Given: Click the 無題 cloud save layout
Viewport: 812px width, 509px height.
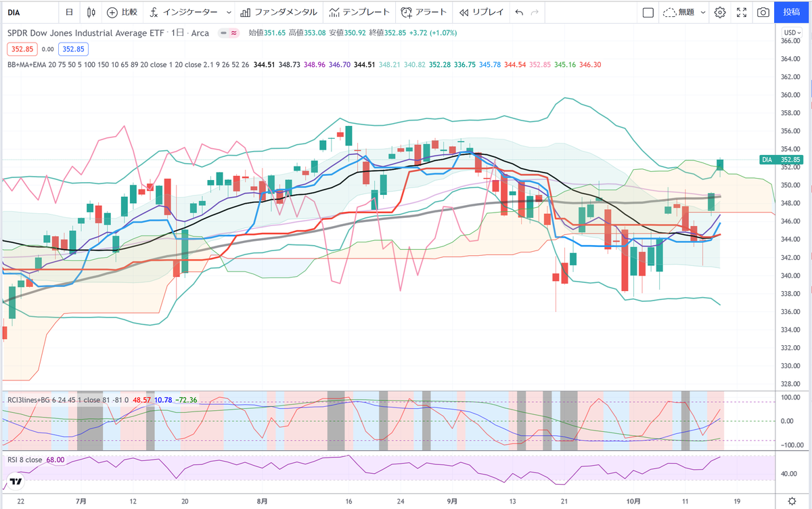Looking at the screenshot, I should pos(679,12).
